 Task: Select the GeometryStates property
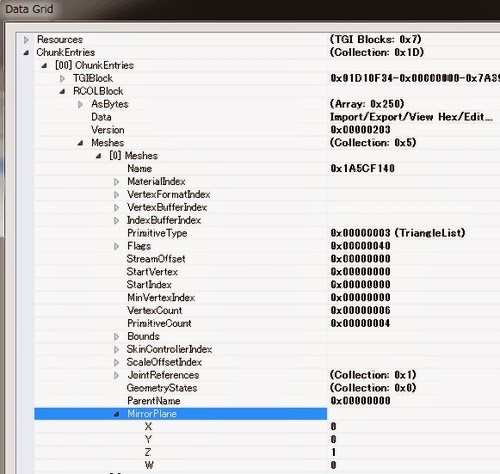[162, 388]
